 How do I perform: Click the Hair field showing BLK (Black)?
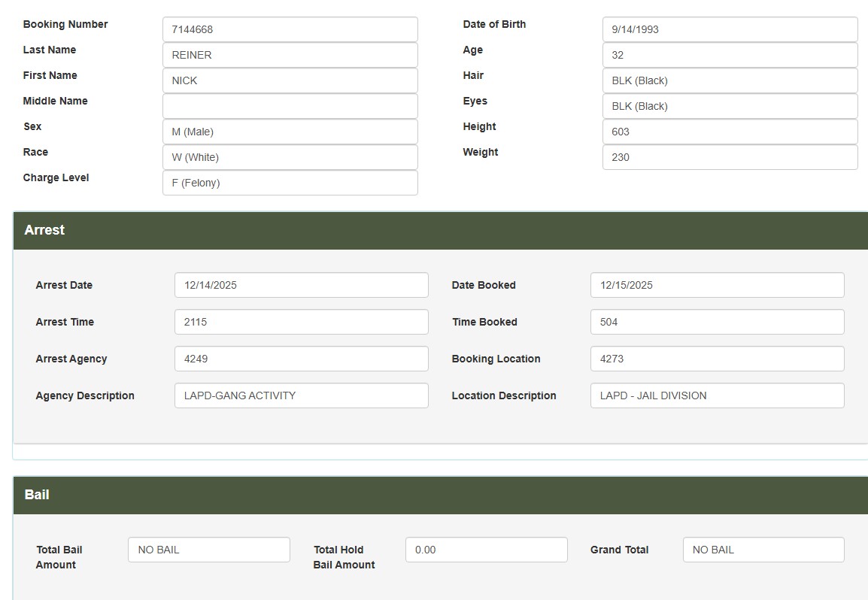729,80
